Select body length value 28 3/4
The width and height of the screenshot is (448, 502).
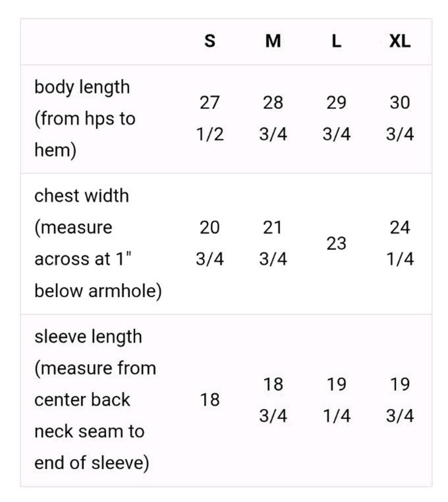tap(273, 118)
